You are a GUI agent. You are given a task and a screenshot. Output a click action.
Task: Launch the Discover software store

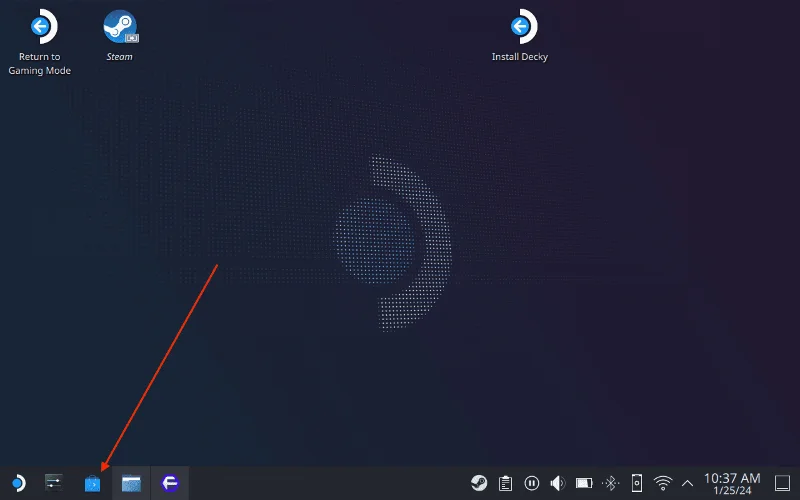(x=92, y=483)
